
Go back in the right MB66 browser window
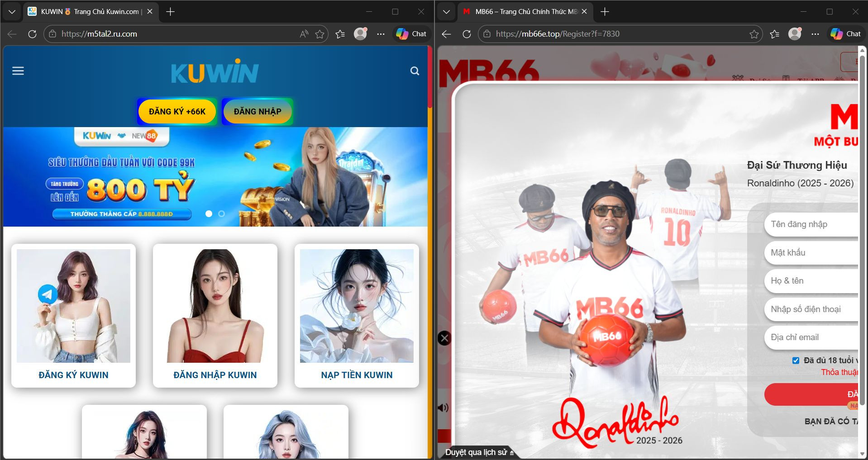click(x=447, y=34)
